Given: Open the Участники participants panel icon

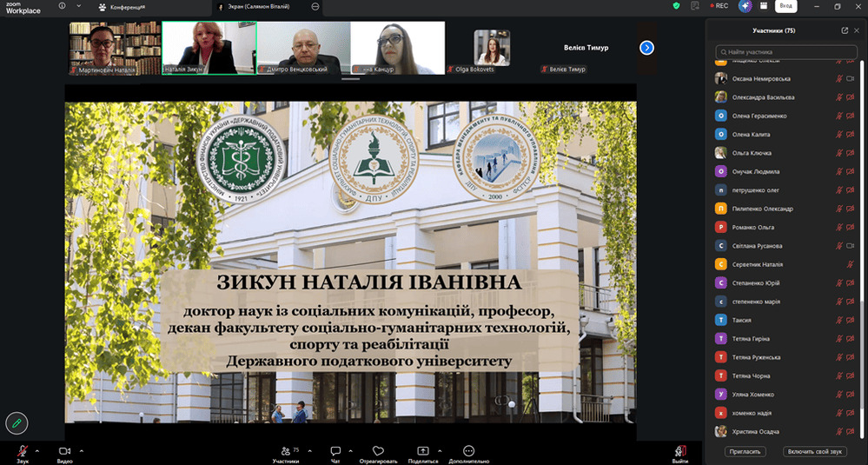Looking at the screenshot, I should (x=286, y=451).
